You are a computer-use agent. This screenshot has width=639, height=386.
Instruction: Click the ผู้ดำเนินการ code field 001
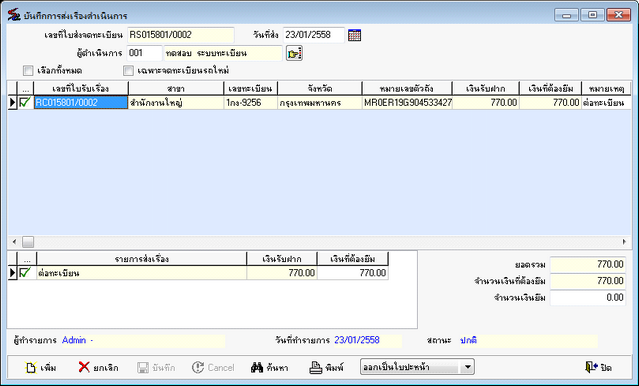point(144,53)
